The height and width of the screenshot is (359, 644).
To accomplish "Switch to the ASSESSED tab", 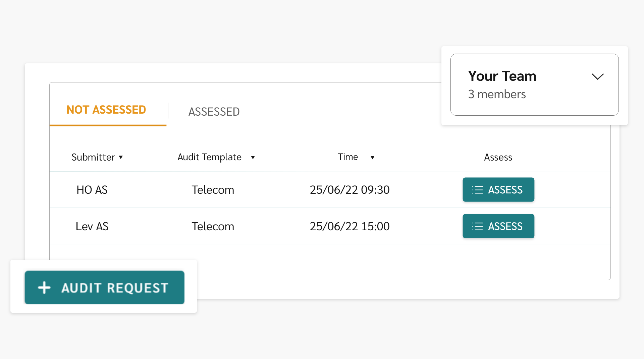I will coord(214,112).
